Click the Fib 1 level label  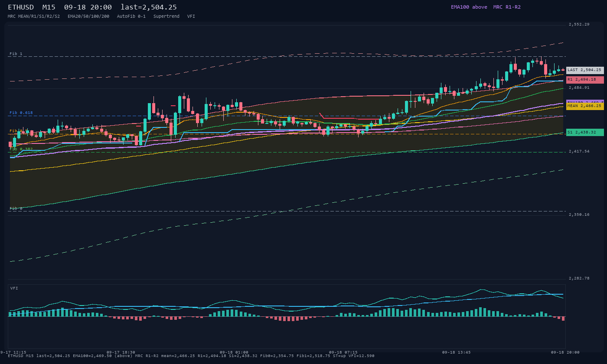16,54
